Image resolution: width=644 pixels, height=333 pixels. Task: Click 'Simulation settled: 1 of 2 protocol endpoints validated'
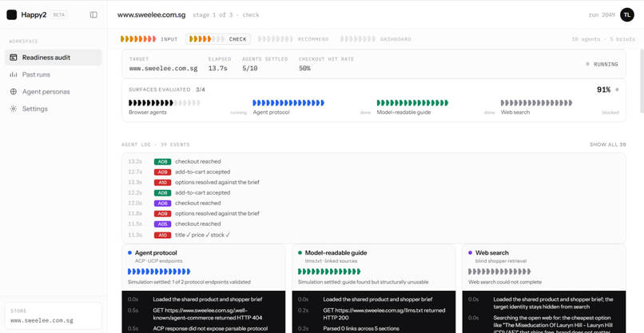click(x=189, y=282)
